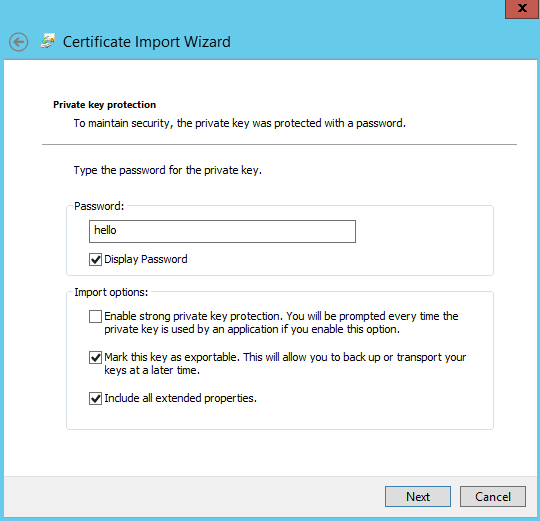Image resolution: width=540 pixels, height=521 pixels.
Task: Click the 'Display Password' label text
Action: pyautogui.click(x=146, y=259)
